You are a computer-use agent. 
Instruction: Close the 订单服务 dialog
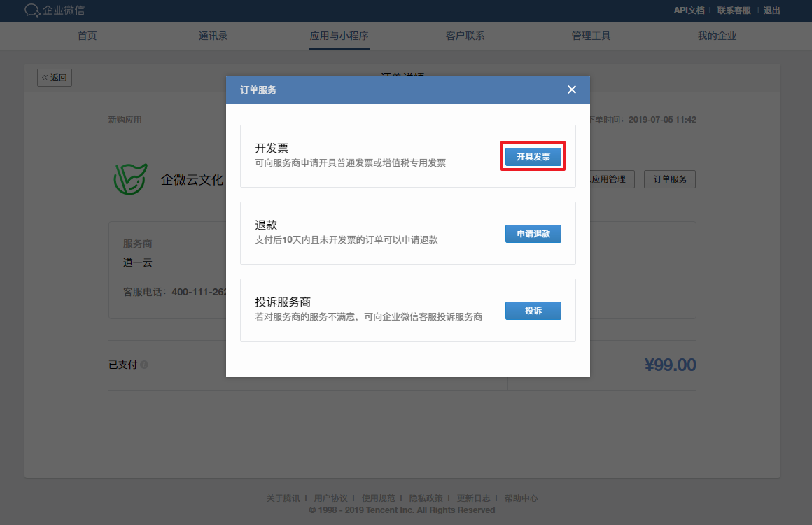click(572, 90)
